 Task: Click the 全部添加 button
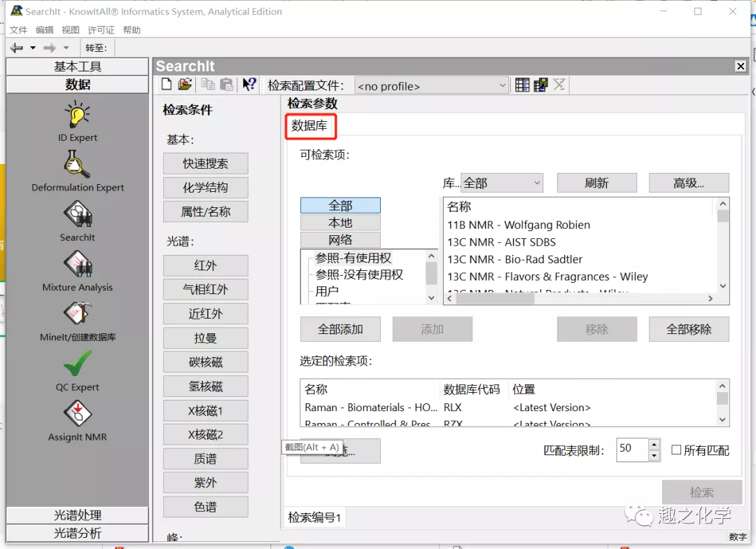(340, 329)
